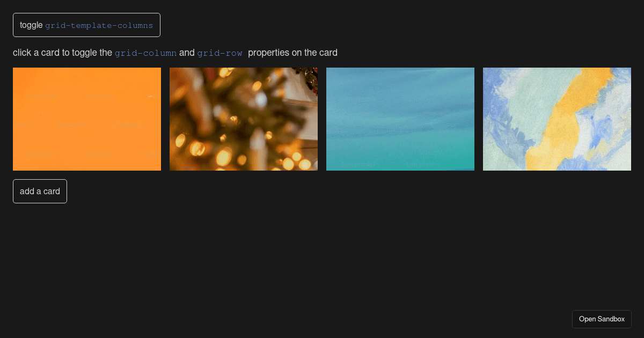Click the toggle grid-template-columns button

click(x=86, y=25)
